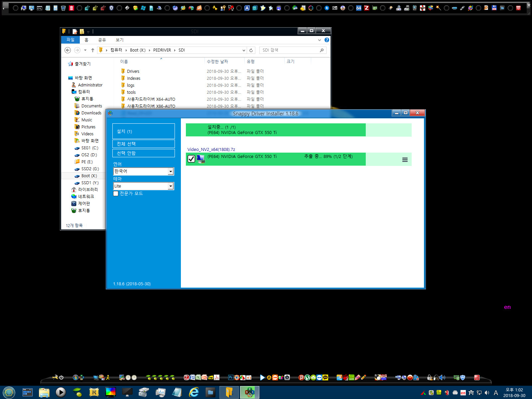532x399 pixels.
Task: Uncheck the NVIDIA GeForce GTX 550 Ti driver
Action: tap(191, 159)
